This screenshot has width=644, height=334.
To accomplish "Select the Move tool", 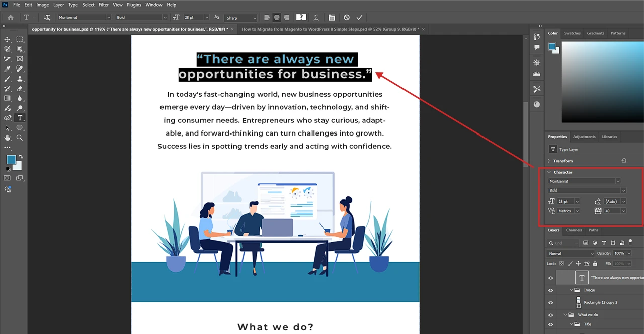I will 8,39.
